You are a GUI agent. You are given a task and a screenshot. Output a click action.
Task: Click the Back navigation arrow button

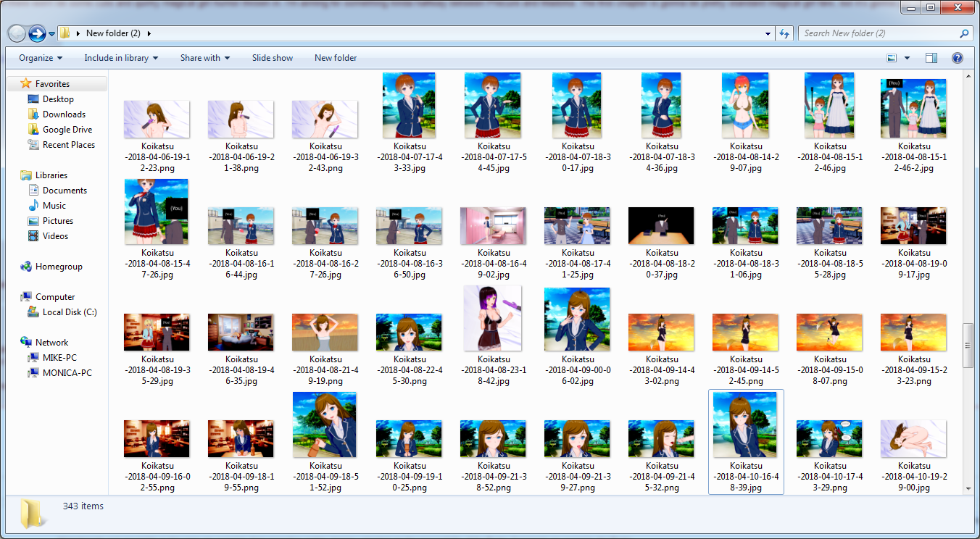[x=16, y=33]
